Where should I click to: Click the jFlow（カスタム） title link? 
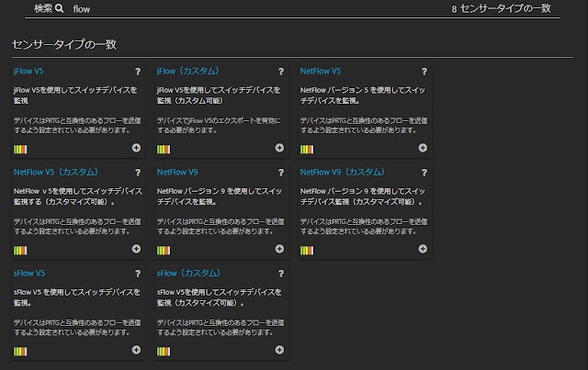coord(187,72)
